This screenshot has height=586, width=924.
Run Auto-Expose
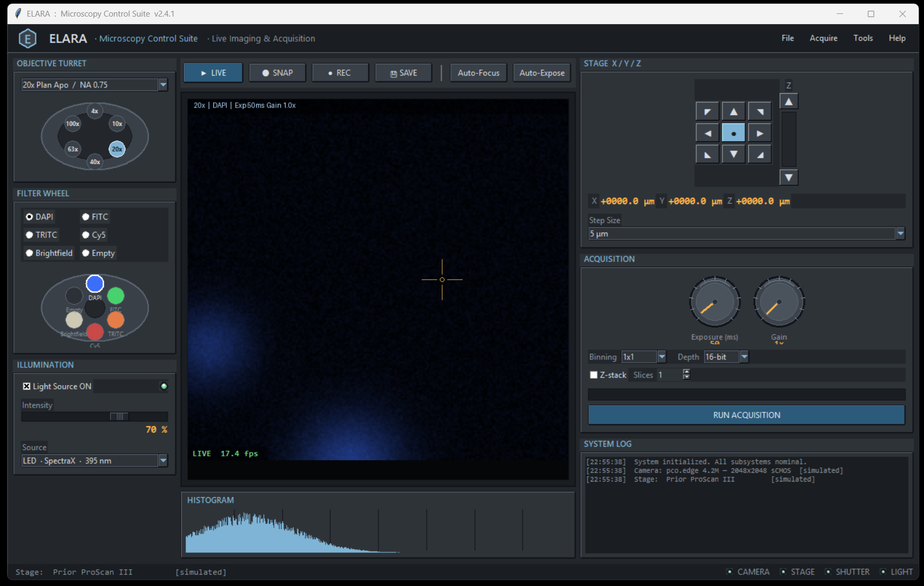pyautogui.click(x=542, y=73)
